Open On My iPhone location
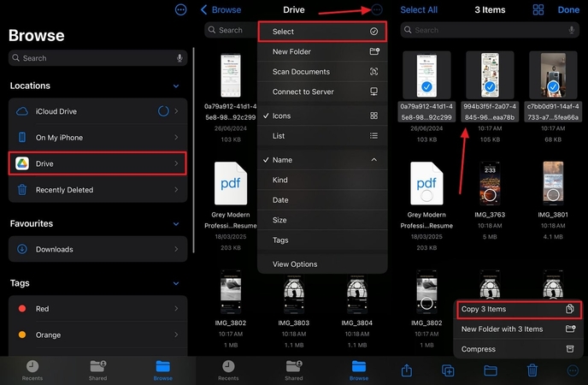The image size is (588, 385). [x=98, y=138]
